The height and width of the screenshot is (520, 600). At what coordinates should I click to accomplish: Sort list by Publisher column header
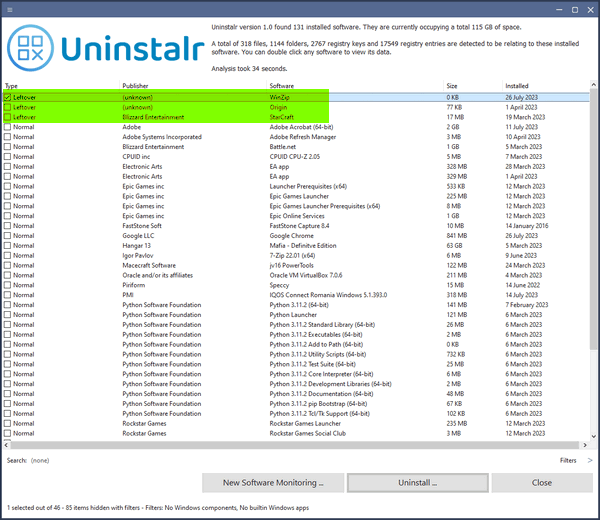[x=135, y=86]
